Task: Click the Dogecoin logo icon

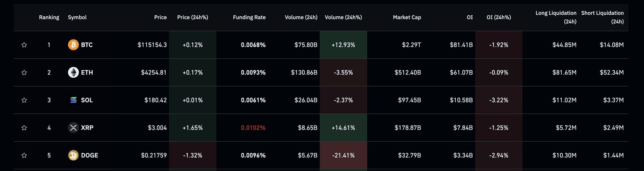Action: (73, 155)
